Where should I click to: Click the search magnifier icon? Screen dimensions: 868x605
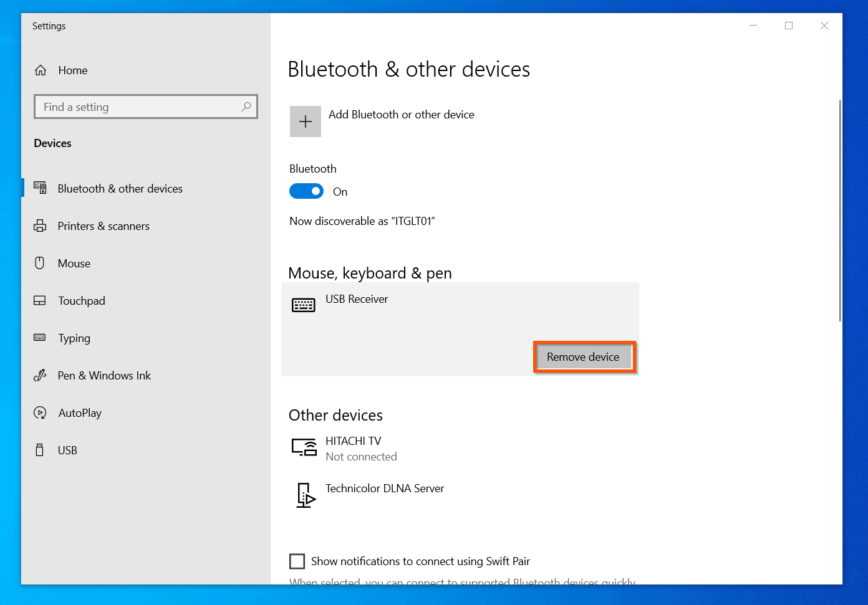[246, 107]
